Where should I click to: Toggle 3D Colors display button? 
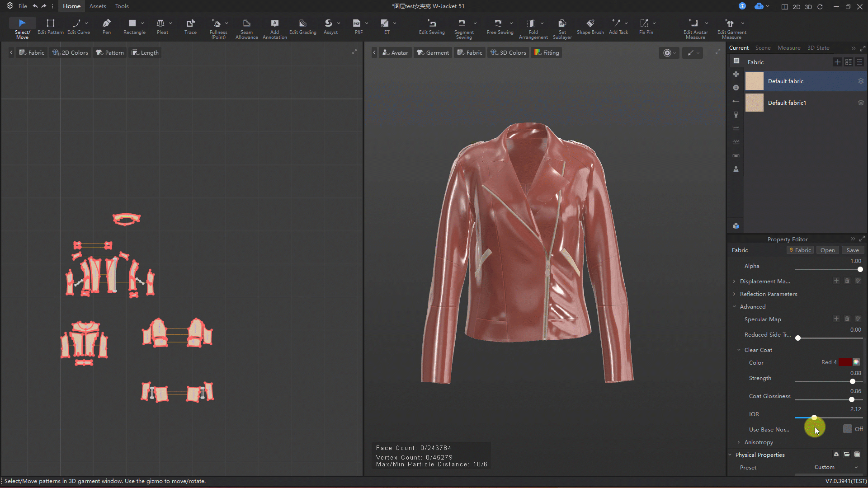tap(508, 52)
